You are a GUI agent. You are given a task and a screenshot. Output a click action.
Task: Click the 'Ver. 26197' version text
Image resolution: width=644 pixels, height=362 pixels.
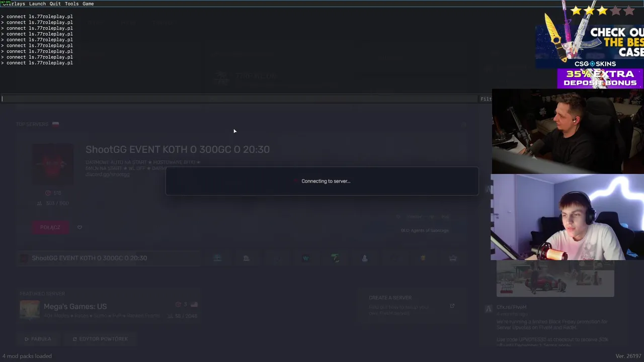click(x=628, y=356)
